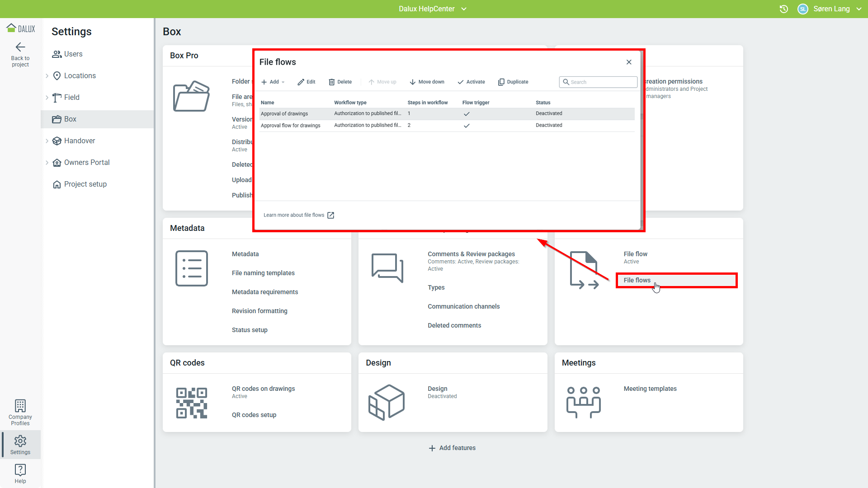The image size is (868, 488).
Task: Open Company Profiles in sidebar
Action: click(x=20, y=413)
